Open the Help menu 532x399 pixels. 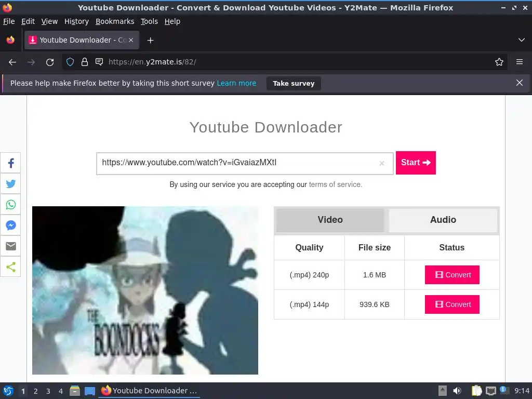click(x=172, y=21)
